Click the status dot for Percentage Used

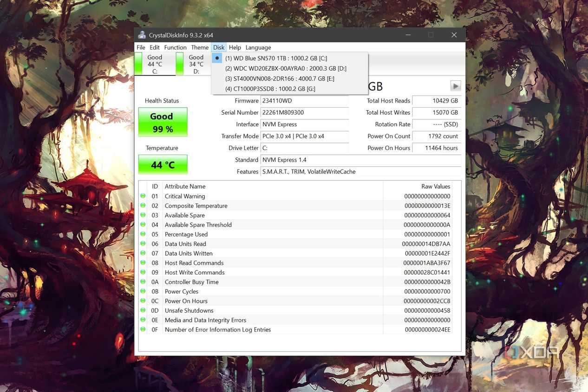pyautogui.click(x=143, y=234)
